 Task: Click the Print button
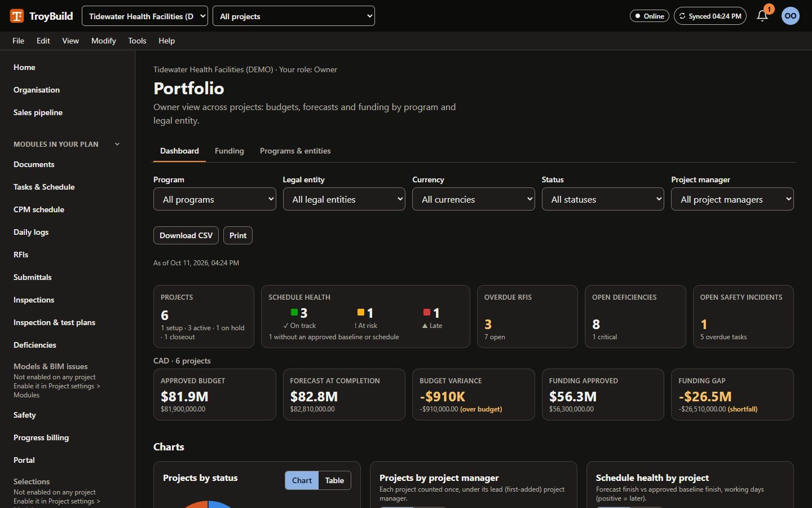238,235
